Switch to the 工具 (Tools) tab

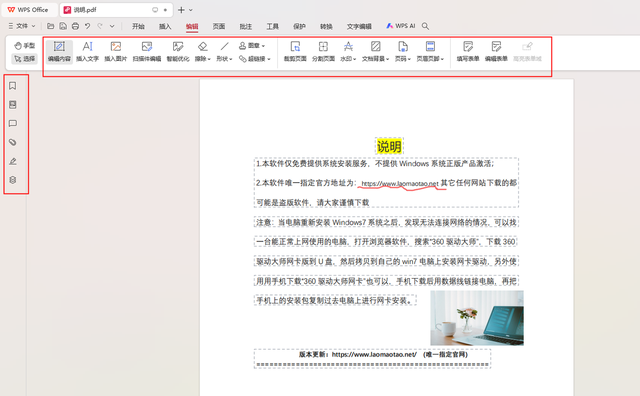[x=273, y=26]
